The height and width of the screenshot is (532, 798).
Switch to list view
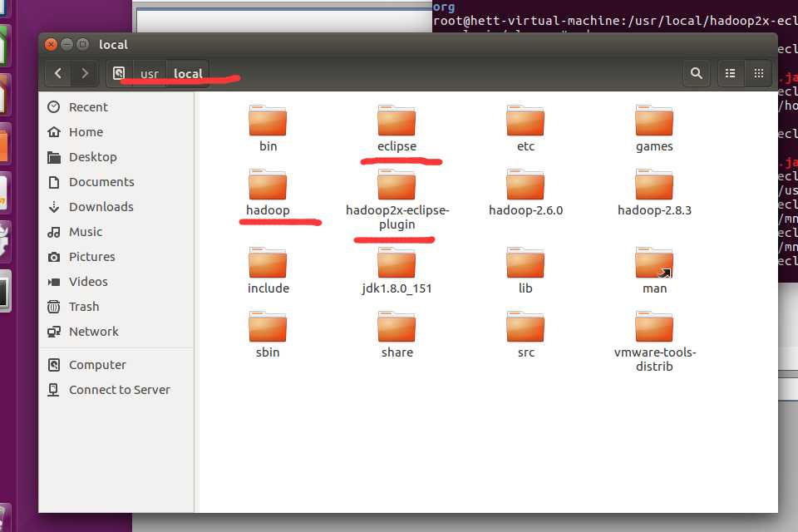[731, 73]
